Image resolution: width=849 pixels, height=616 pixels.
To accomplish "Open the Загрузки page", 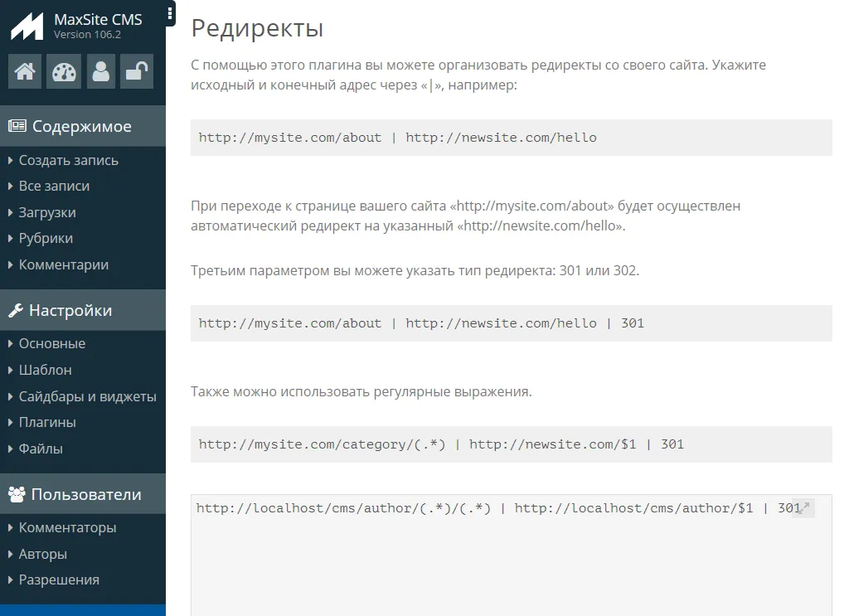I will [x=47, y=213].
